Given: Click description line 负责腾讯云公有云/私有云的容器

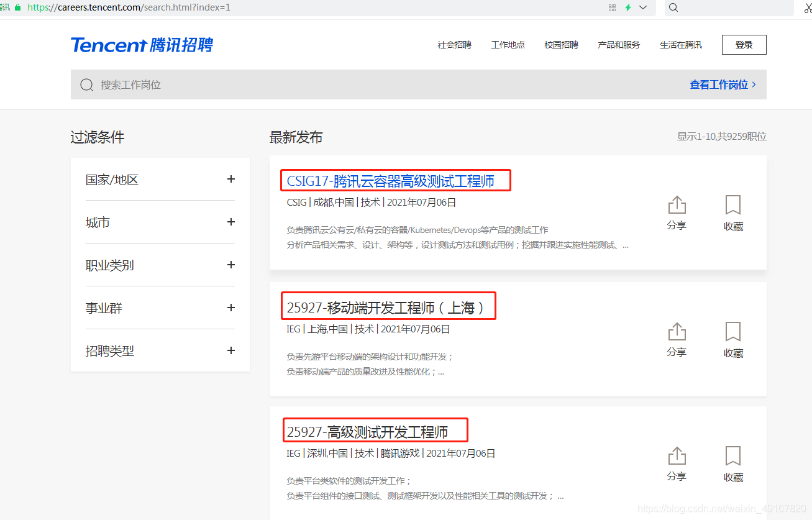Looking at the screenshot, I should (x=417, y=230).
